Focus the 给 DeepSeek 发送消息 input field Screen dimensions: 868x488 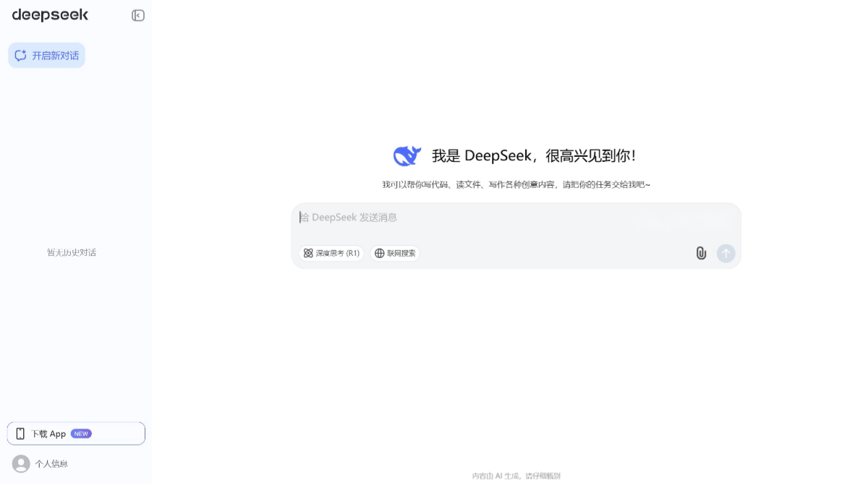[x=516, y=218]
